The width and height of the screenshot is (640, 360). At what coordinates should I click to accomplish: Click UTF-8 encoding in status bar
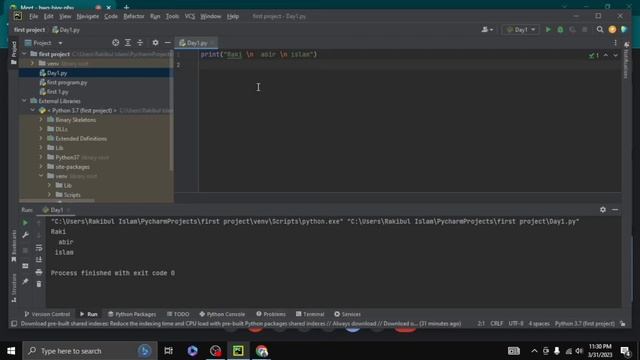[516, 324]
